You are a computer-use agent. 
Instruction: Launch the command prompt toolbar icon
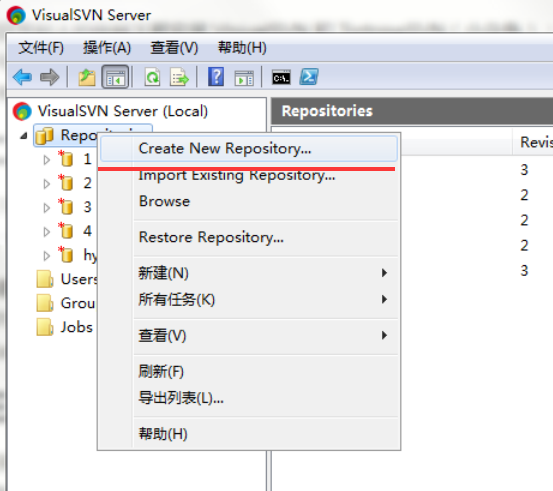(x=281, y=77)
